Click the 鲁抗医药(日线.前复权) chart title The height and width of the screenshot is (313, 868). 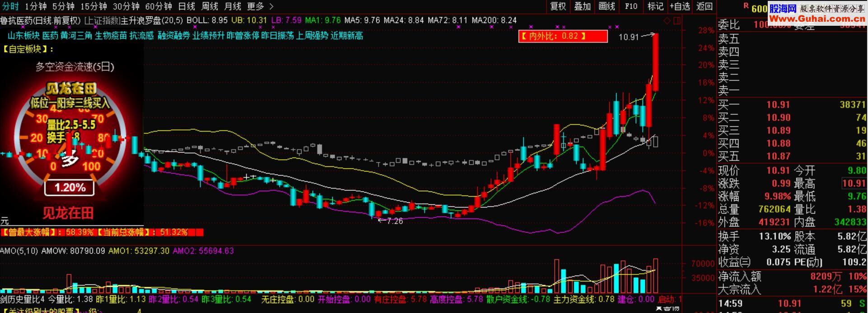[41, 20]
